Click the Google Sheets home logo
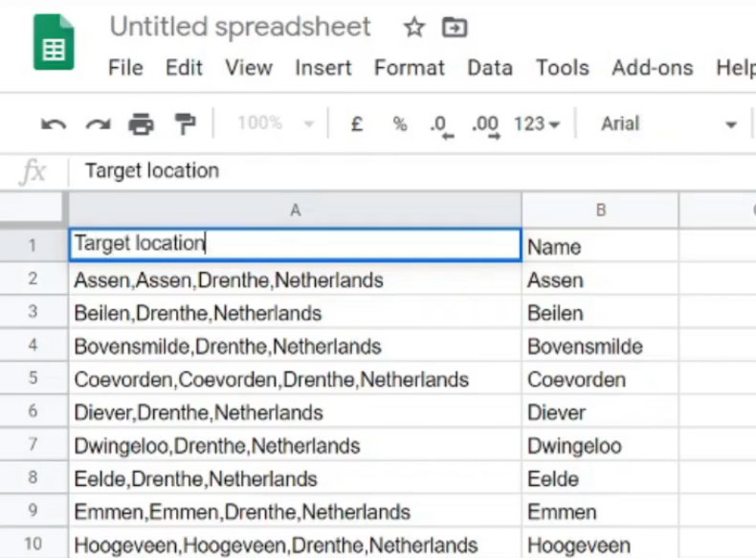The width and height of the screenshot is (756, 558). point(54,43)
